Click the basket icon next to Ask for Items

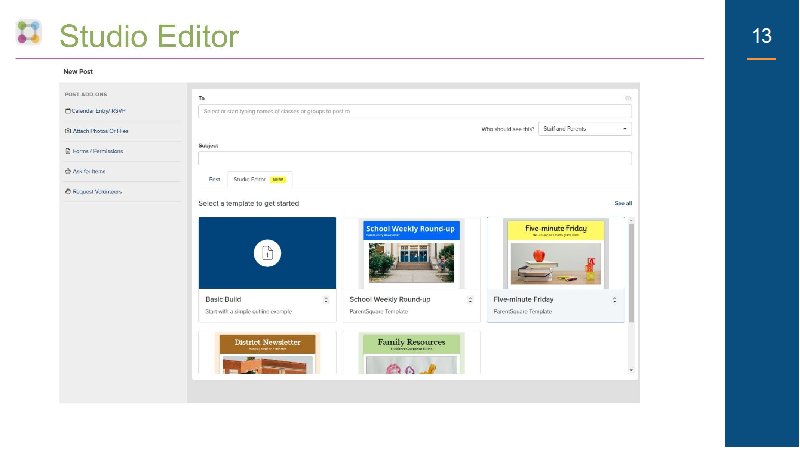point(67,171)
